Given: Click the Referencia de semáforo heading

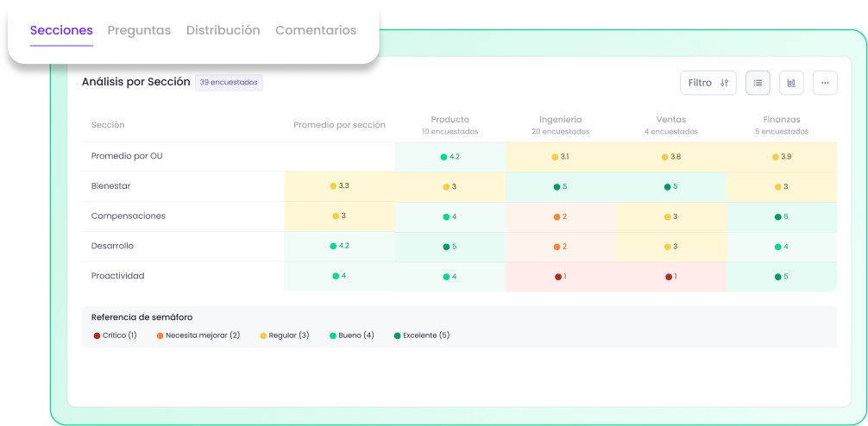Looking at the screenshot, I should [142, 317].
